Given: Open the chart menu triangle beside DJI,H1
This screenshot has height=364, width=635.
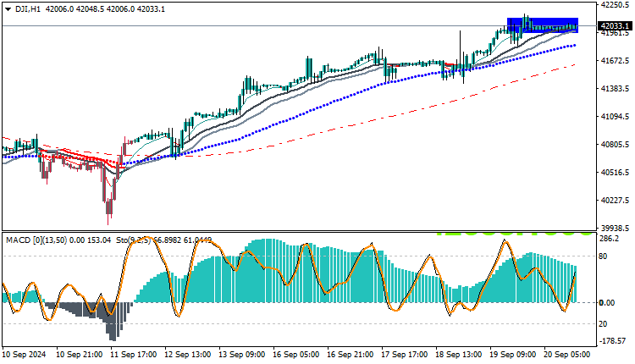Looking at the screenshot, I should (x=8, y=9).
